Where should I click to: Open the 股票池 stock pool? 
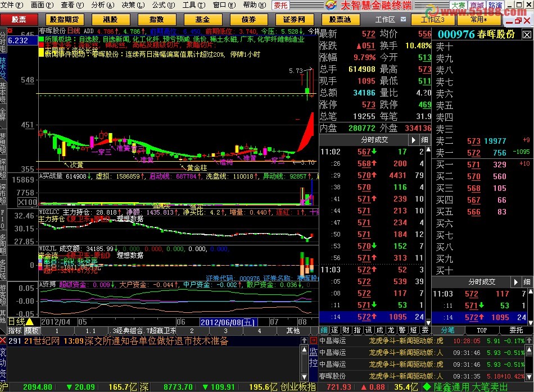pyautogui.click(x=340, y=20)
